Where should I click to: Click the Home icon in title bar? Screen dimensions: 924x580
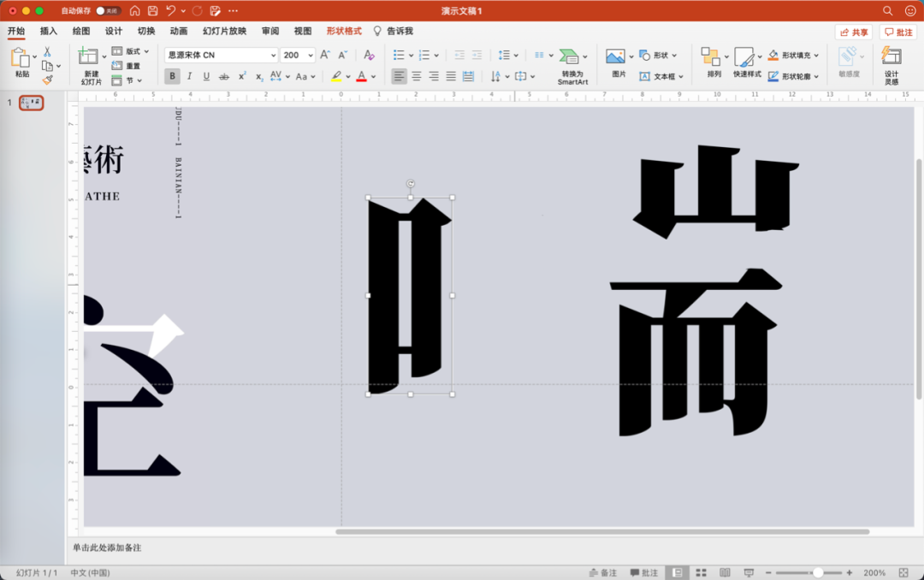pos(135,10)
